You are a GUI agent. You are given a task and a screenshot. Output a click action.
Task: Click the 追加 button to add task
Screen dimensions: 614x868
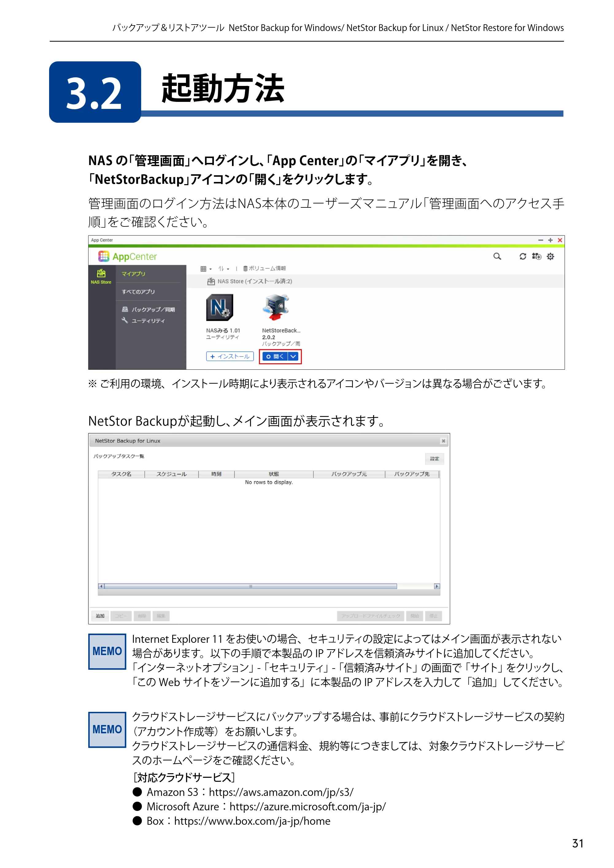coord(100,616)
